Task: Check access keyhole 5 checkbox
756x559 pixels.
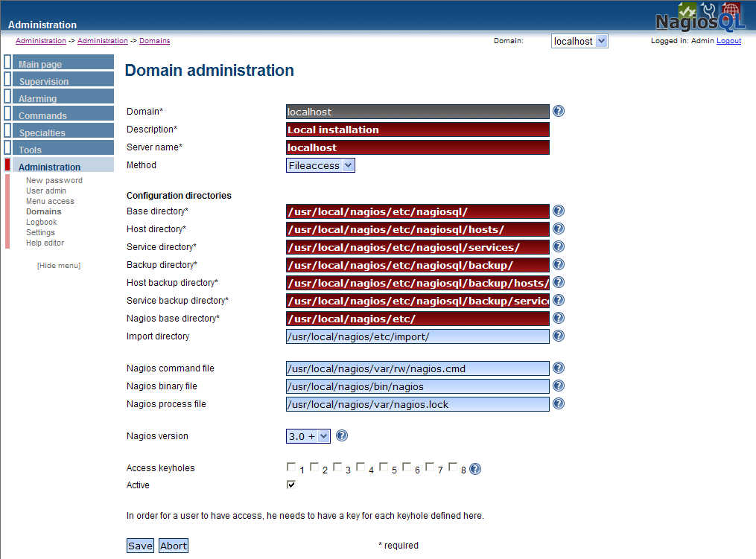Action: pos(384,467)
